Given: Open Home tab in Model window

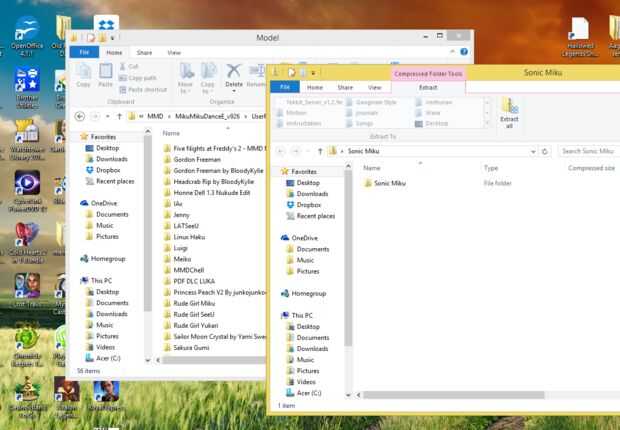Looking at the screenshot, I should (x=114, y=53).
